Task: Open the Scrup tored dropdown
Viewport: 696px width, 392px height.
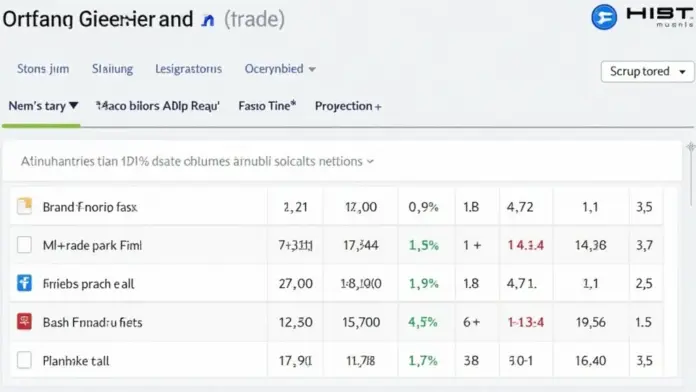Action: (647, 71)
